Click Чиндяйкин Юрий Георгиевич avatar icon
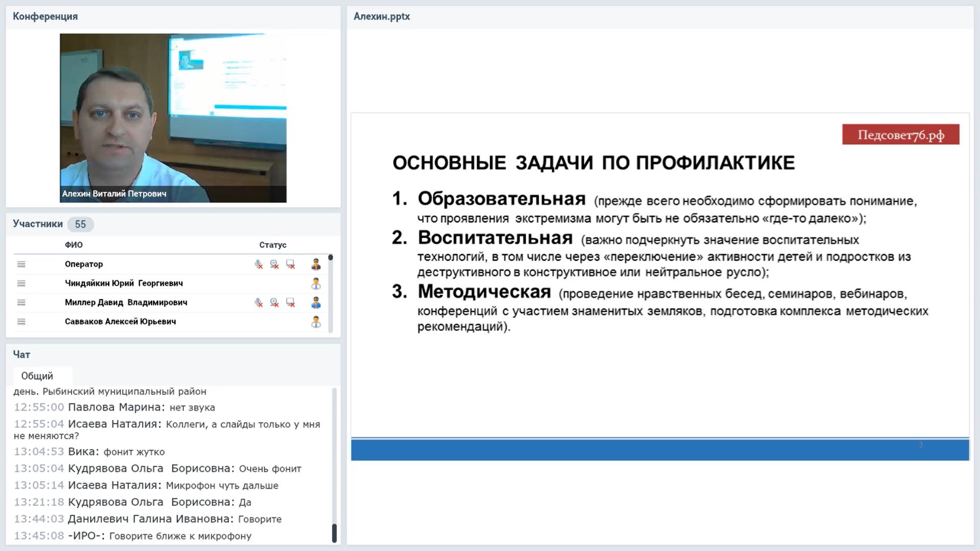The width and height of the screenshot is (980, 551). [316, 283]
